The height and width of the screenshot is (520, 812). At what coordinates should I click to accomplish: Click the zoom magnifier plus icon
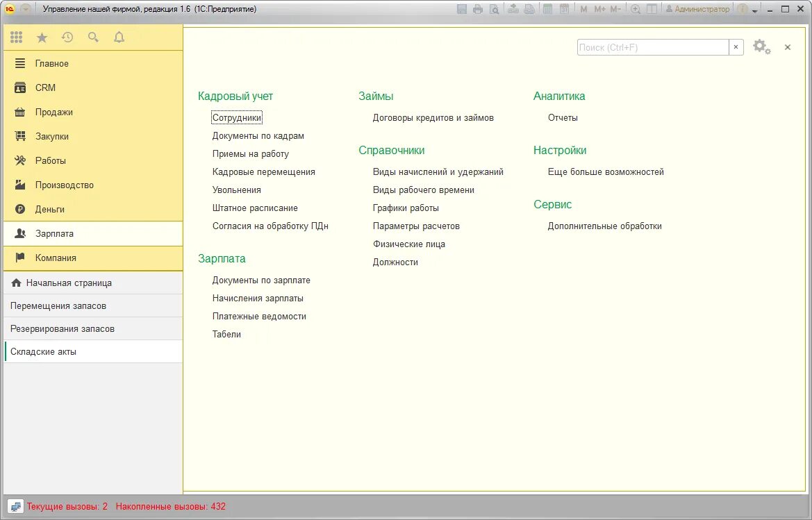tap(636, 9)
